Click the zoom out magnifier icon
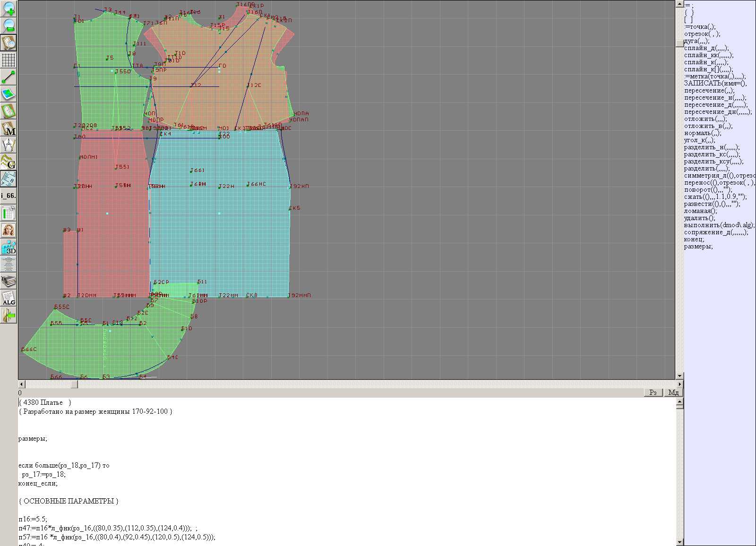Screen dimensions: 756x546 (x=9, y=26)
